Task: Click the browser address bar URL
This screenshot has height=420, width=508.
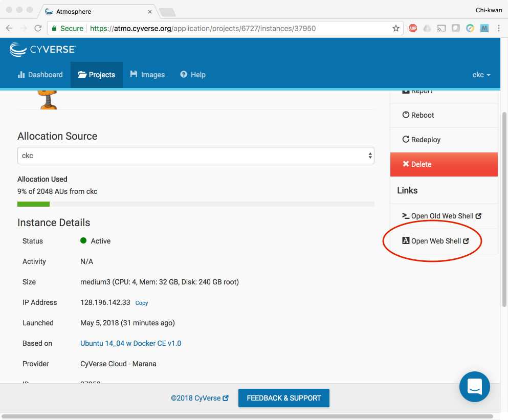Action: [203, 29]
